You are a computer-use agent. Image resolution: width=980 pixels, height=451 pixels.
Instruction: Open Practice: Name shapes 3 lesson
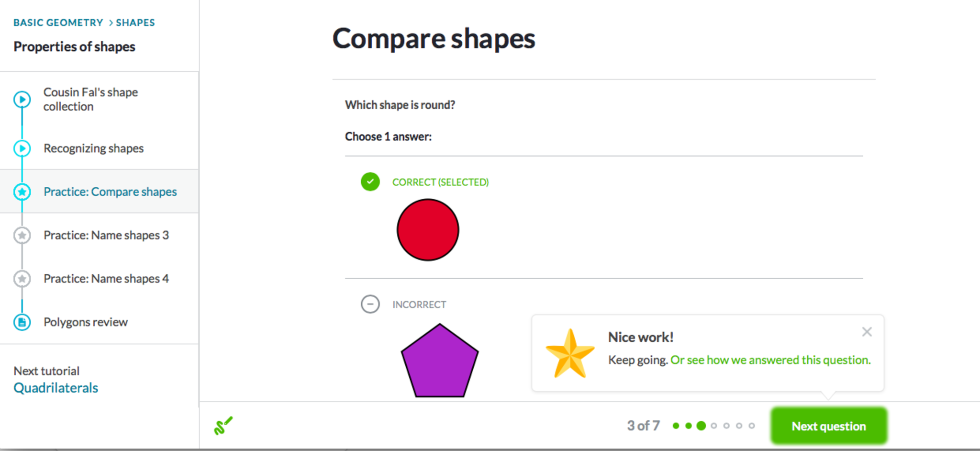106,236
